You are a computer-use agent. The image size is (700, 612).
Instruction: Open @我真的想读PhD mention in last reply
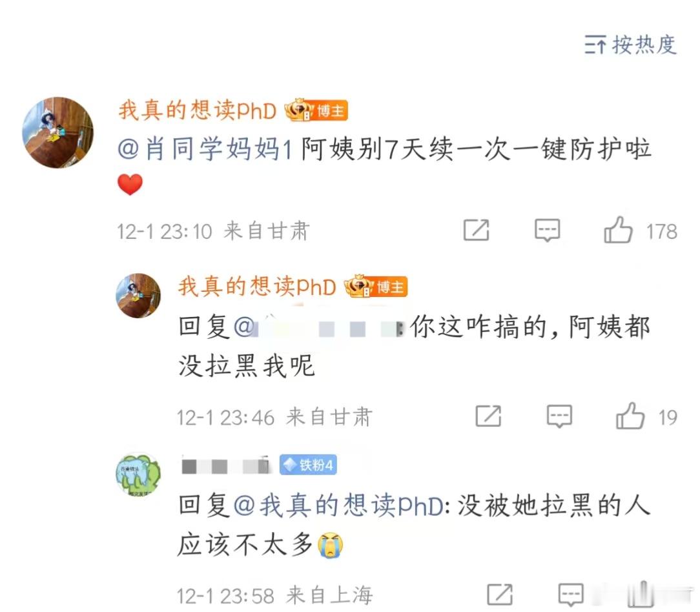coord(339,505)
